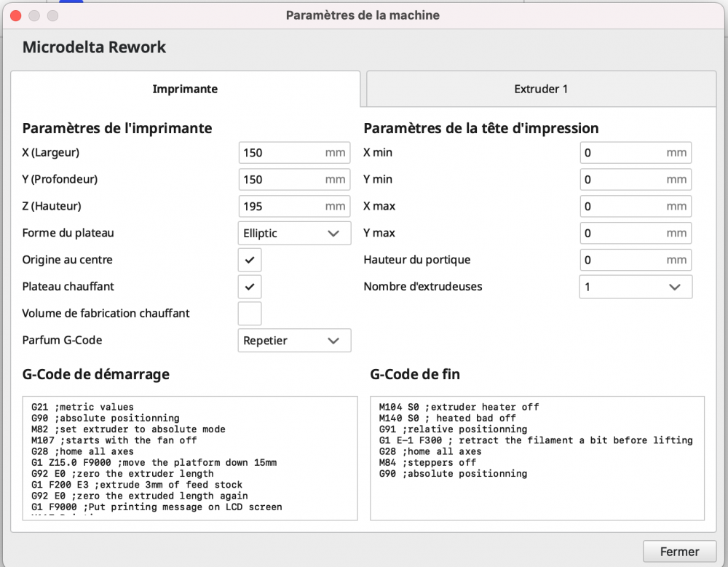The image size is (728, 567).
Task: Click the 'M140 S0 ; heated bad off' line
Action: pyautogui.click(x=448, y=418)
